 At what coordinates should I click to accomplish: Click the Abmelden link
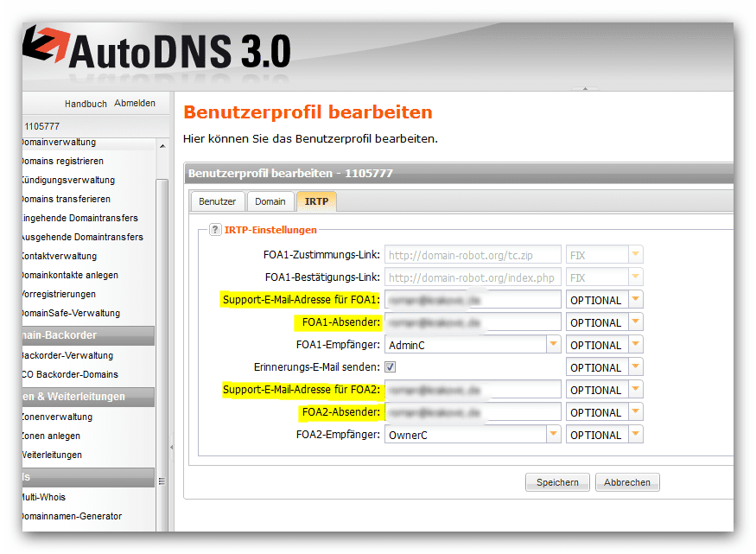click(135, 103)
